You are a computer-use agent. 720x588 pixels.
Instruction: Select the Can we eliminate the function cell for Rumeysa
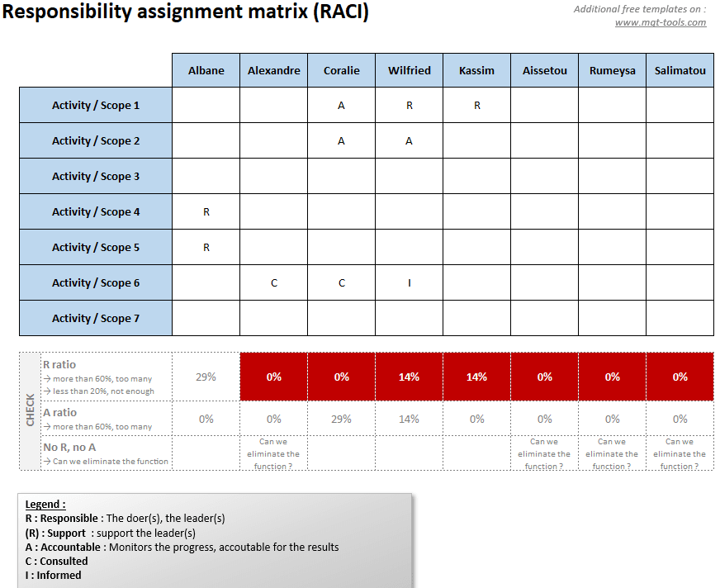point(612,453)
